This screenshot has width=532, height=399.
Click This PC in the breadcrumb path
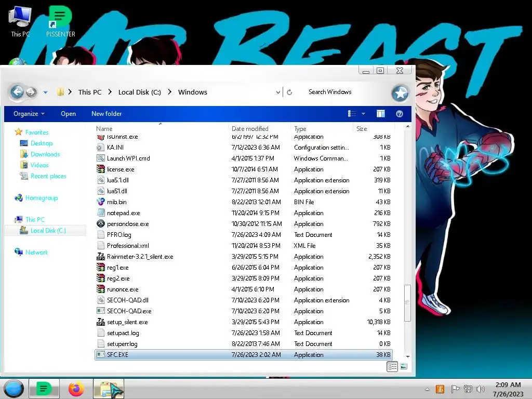pos(89,92)
